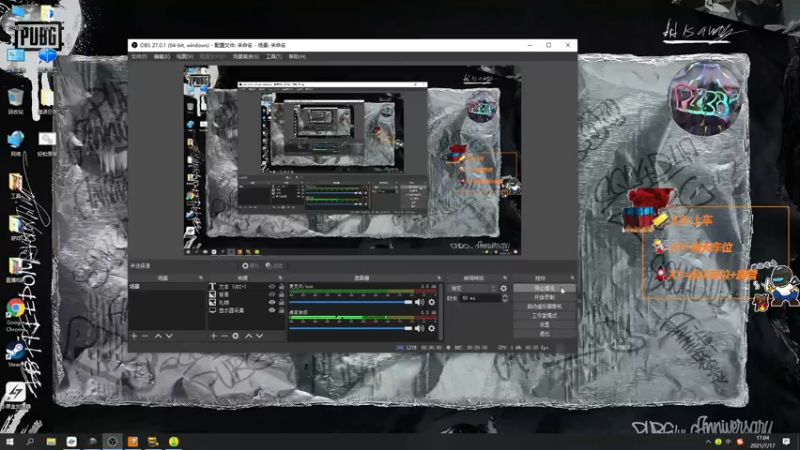The width and height of the screenshot is (800, 450).
Task: Toggle visibility of the display capture source
Action: click(272, 310)
